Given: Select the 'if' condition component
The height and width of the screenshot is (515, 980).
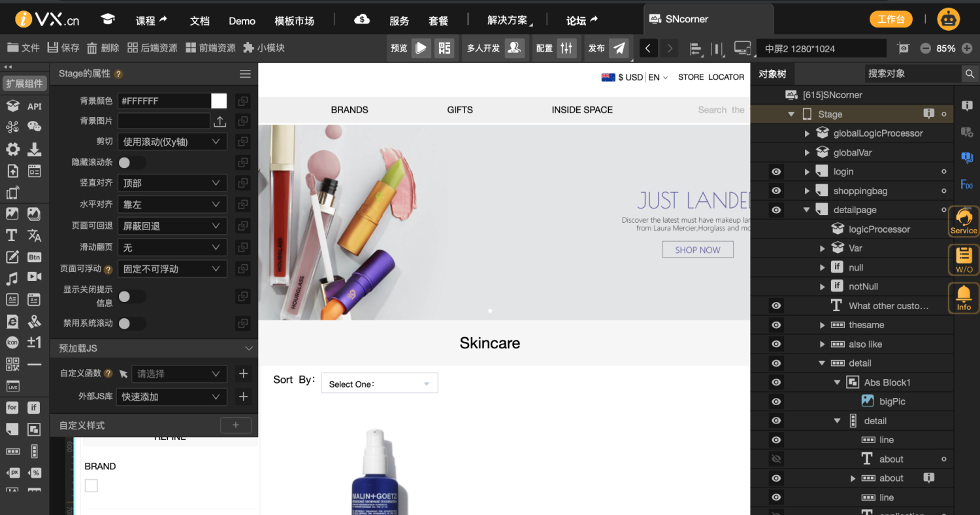Looking at the screenshot, I should point(35,407).
